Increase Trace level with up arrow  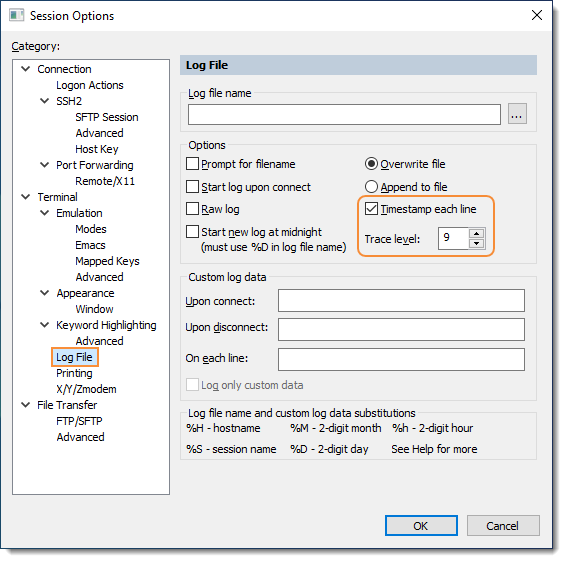point(476,233)
